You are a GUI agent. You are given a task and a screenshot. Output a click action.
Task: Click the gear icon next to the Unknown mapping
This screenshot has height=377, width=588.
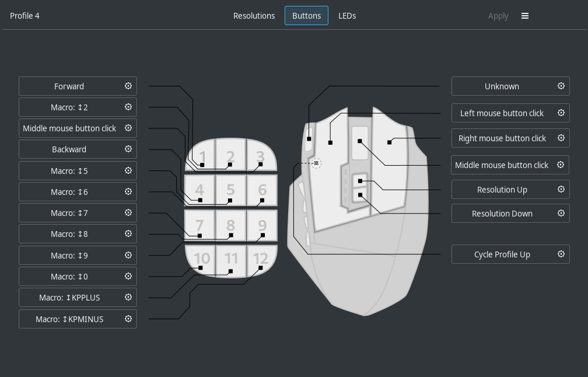[561, 86]
